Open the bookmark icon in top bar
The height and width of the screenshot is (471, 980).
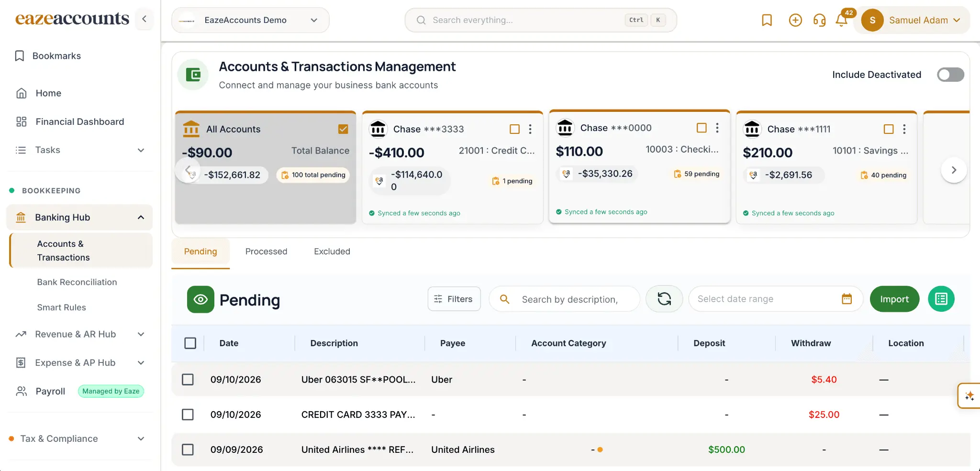tap(767, 20)
